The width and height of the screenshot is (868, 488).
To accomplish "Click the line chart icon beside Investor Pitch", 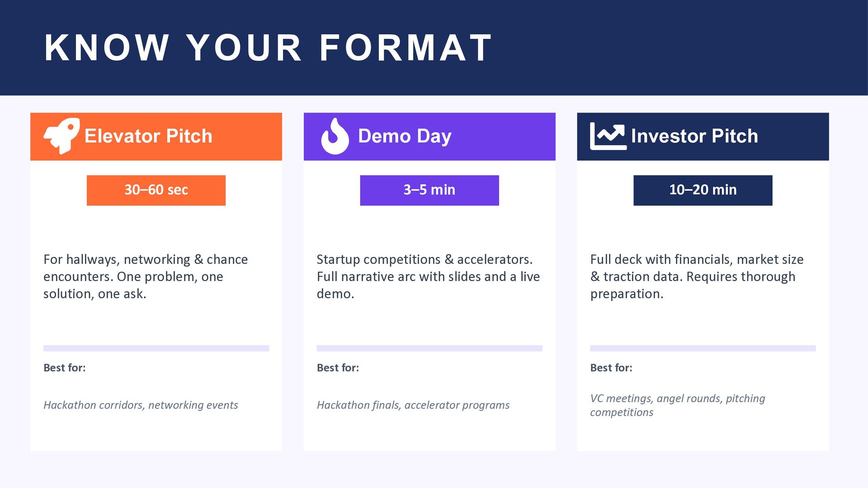I will 608,136.
